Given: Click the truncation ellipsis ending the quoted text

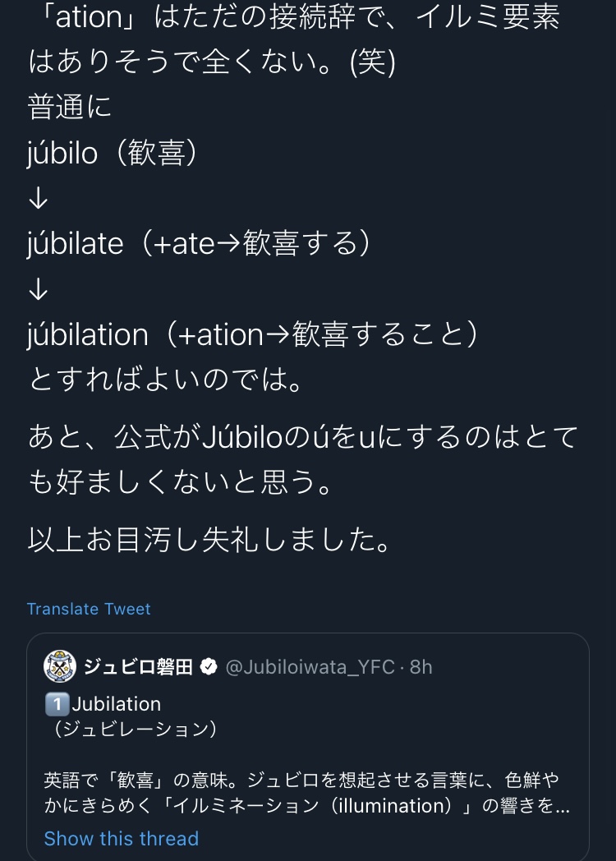Looking at the screenshot, I should pos(563,807).
